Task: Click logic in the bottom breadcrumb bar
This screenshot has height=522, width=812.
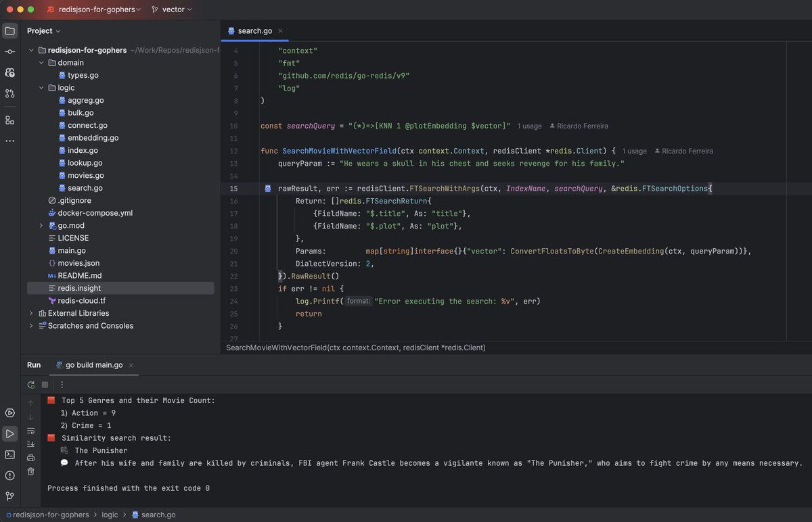Action: pos(110,515)
